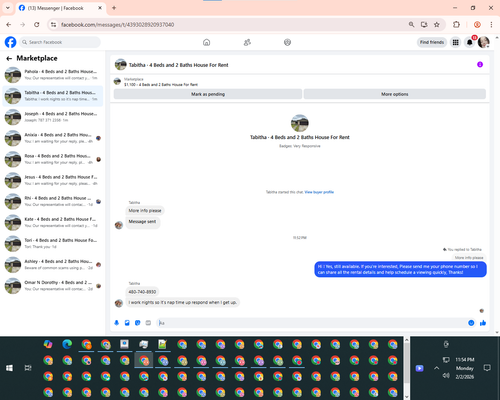The width and height of the screenshot is (500, 400).
Task: Open Joseph conversation in list
Action: [x=53, y=117]
